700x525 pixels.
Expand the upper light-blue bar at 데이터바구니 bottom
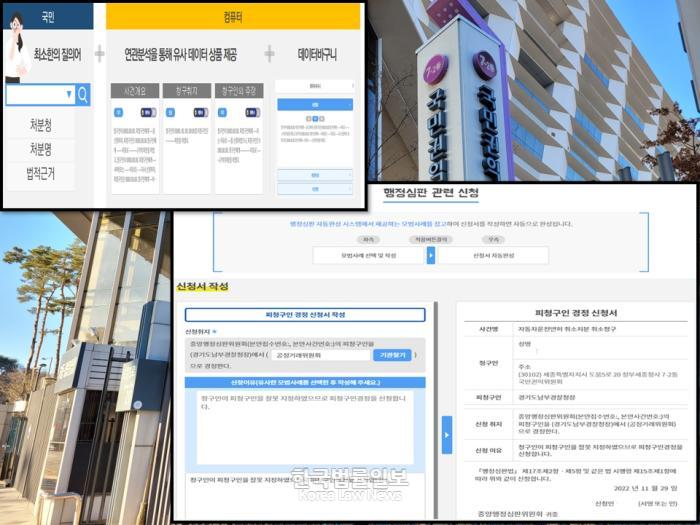click(x=315, y=175)
